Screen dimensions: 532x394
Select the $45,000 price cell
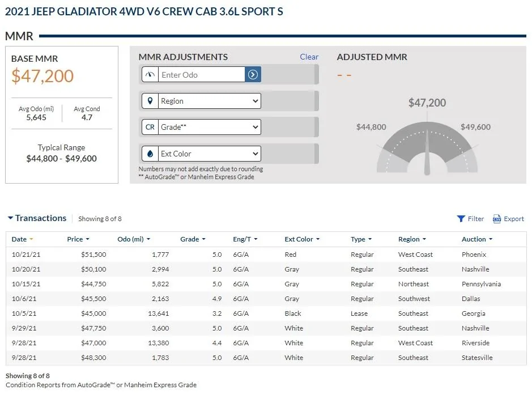tap(93, 313)
